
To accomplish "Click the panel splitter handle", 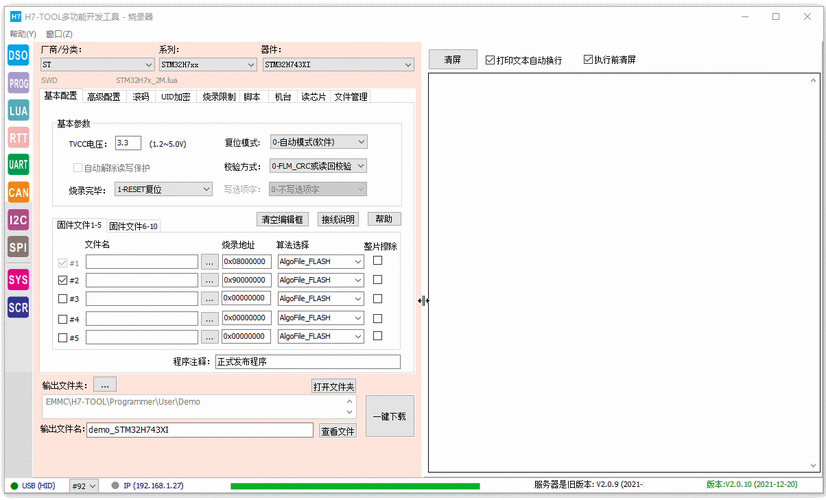I will click(424, 301).
